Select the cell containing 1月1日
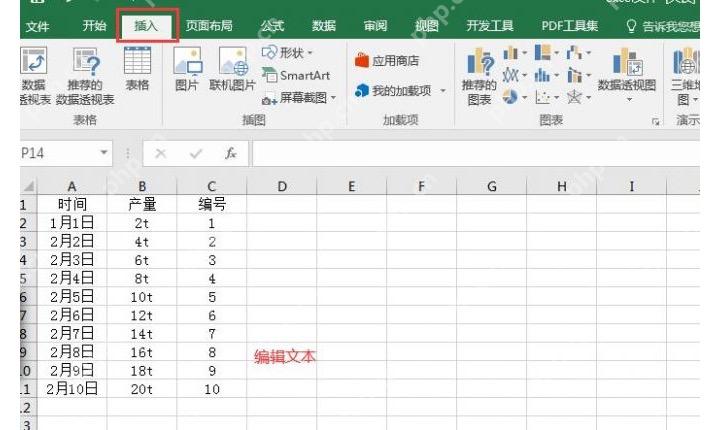The height and width of the screenshot is (430, 720). coord(72,223)
